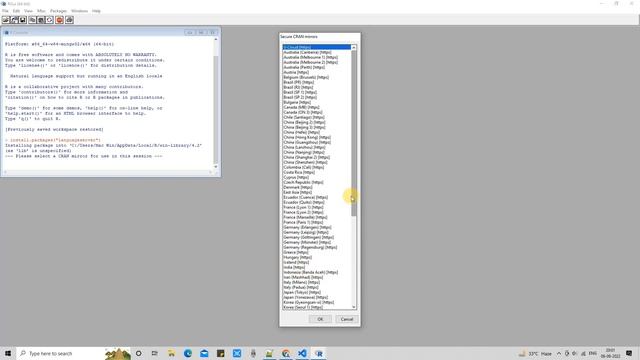Select Greece [https] mirror

click(317, 252)
